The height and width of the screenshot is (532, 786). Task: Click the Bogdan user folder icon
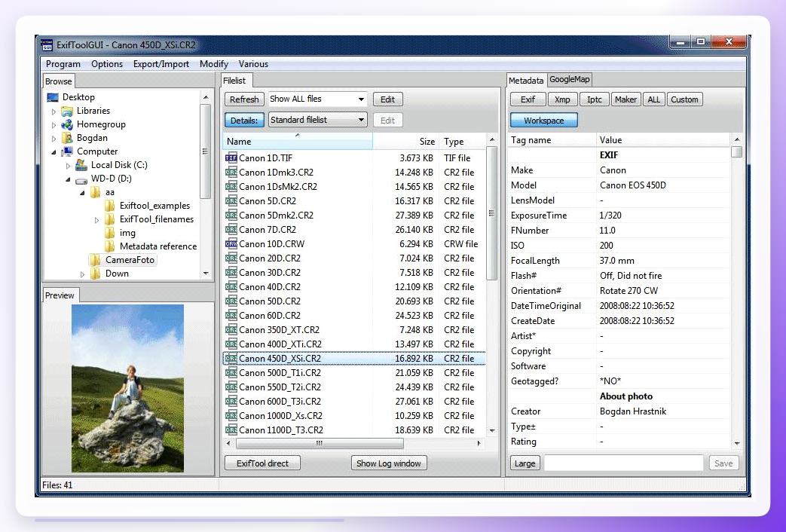[66, 138]
